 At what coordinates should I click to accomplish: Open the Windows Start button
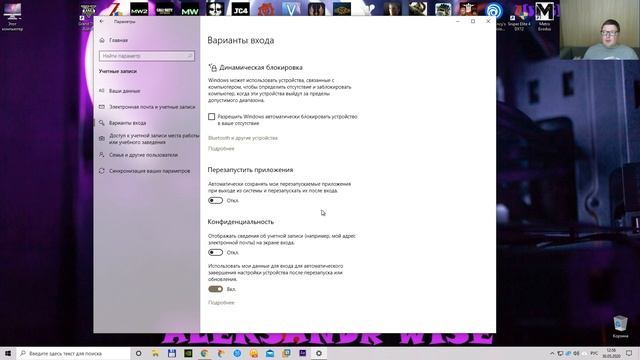(x=8, y=353)
